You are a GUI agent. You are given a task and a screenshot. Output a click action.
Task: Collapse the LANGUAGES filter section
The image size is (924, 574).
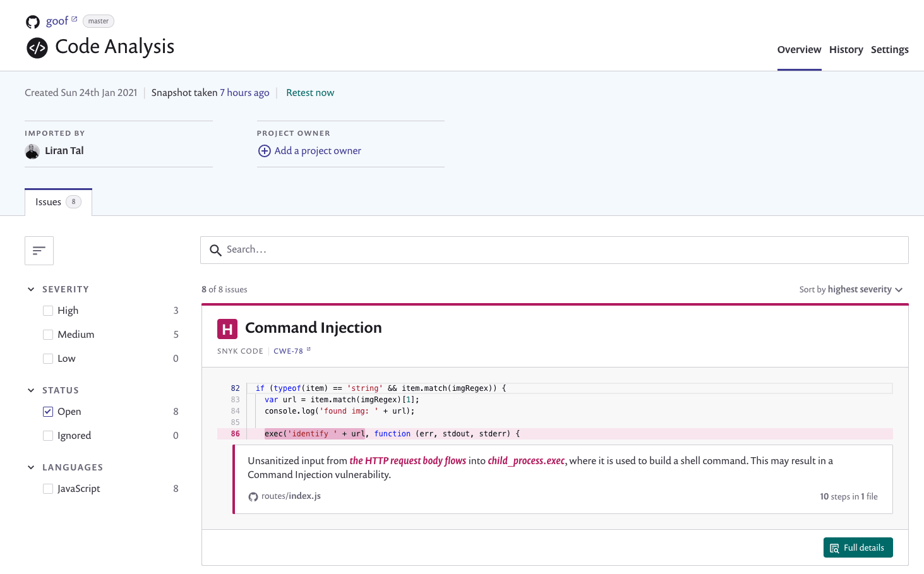tap(31, 467)
